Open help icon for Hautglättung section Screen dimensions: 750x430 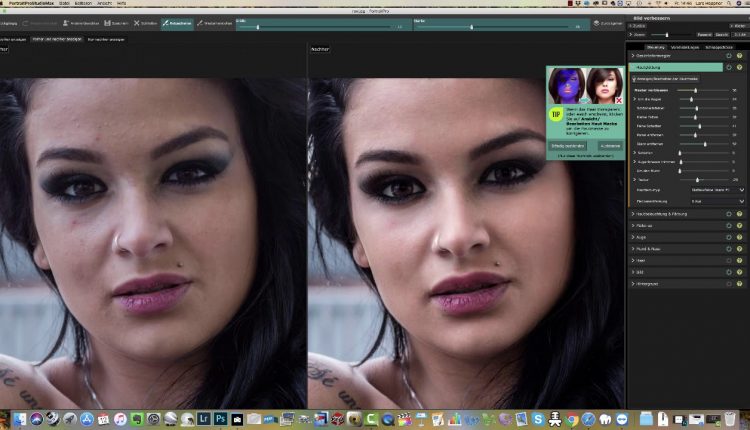[739, 67]
